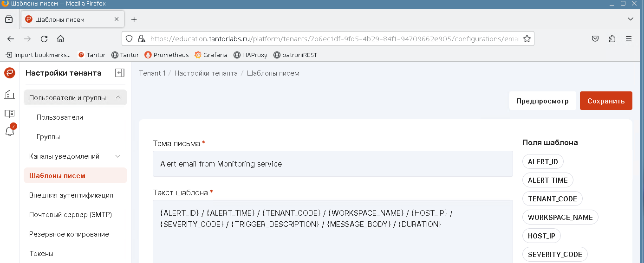Insert the ALERT_TIME template field chip

(x=548, y=180)
